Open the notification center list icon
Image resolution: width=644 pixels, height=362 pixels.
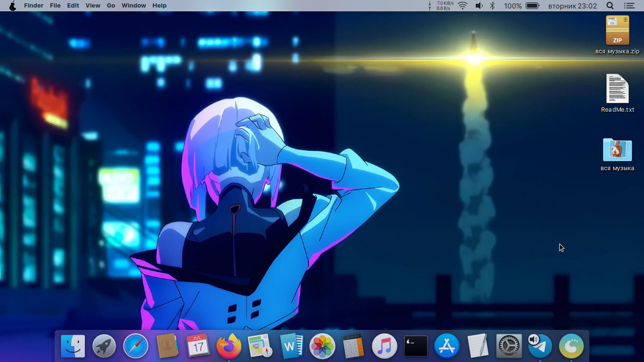click(x=629, y=6)
